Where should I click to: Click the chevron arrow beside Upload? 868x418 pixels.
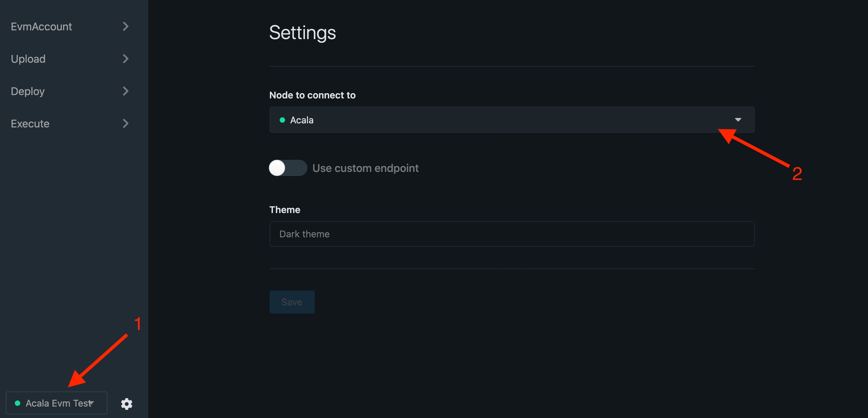[125, 59]
